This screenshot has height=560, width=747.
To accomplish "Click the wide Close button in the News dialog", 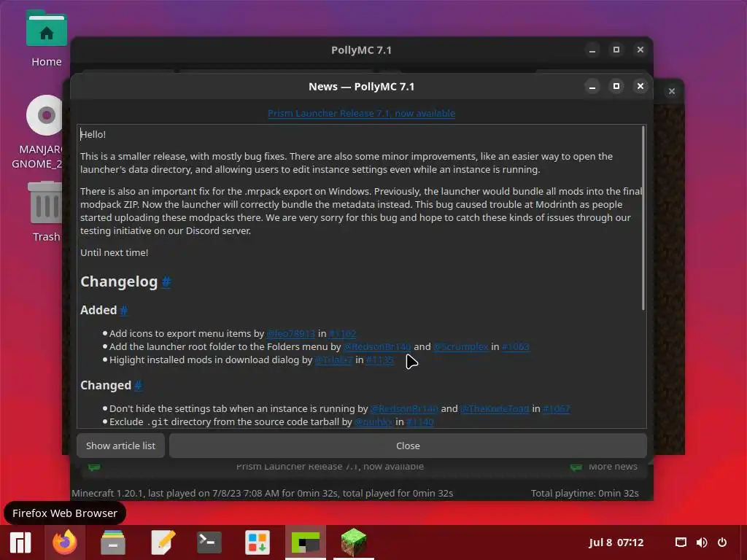I will [x=409, y=446].
